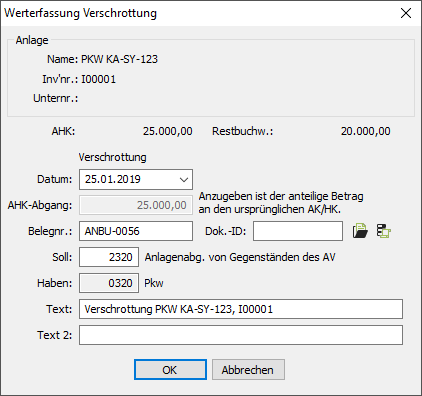Click into the Belegnr. field ANBU-0056
Image resolution: width=422 pixels, height=396 pixels.
point(136,231)
